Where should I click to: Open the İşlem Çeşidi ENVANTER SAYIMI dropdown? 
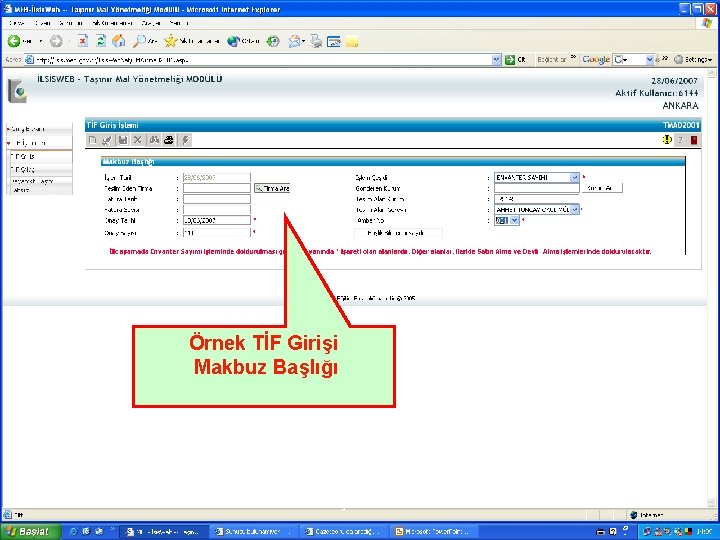pyautogui.click(x=574, y=177)
